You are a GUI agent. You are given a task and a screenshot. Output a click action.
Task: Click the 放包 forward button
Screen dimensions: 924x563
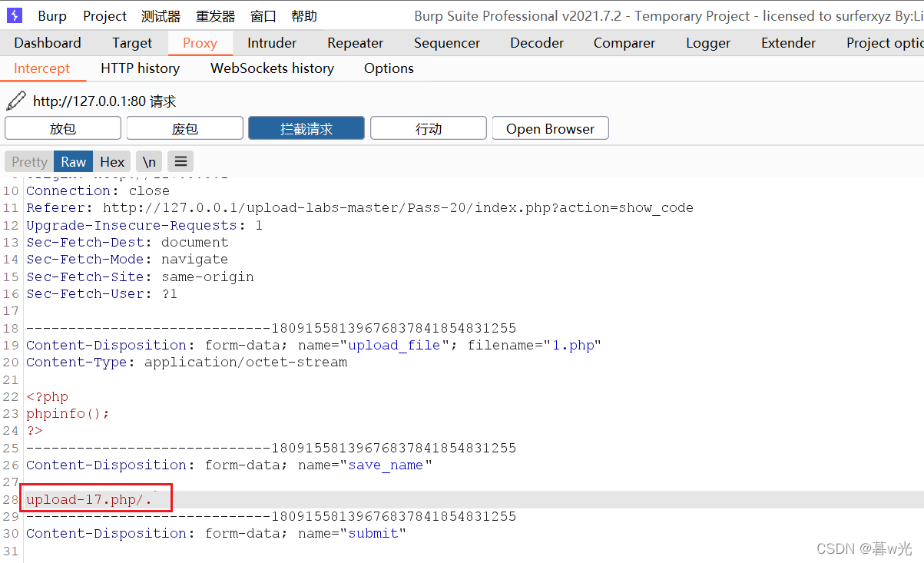click(x=63, y=128)
